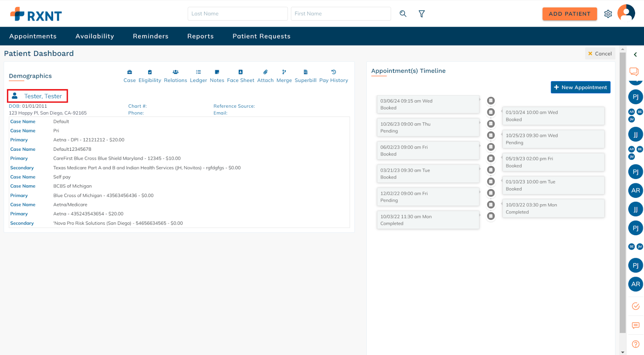Screen dimensions: 644x355
Task: Click the RXNT logo
Action: (36, 14)
